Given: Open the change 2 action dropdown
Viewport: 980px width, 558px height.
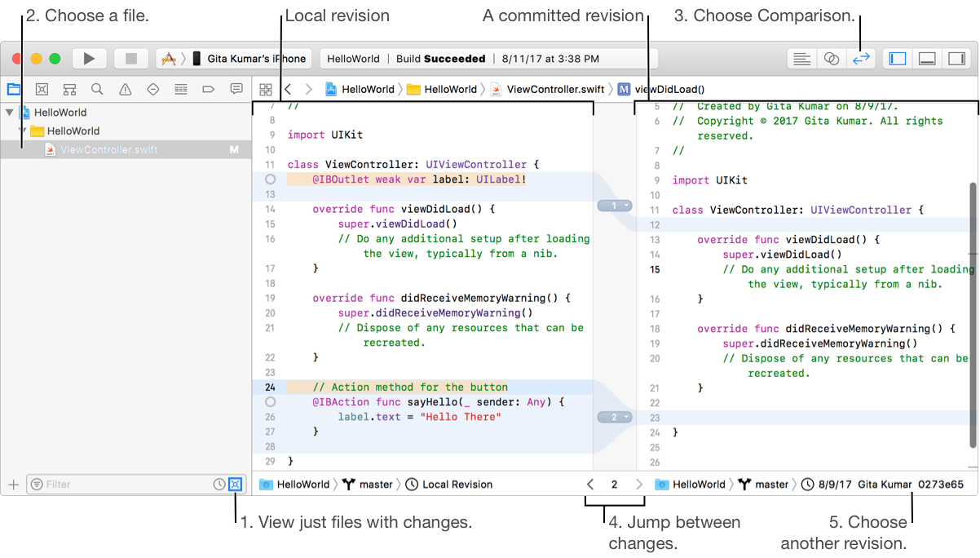Looking at the screenshot, I should point(615,417).
